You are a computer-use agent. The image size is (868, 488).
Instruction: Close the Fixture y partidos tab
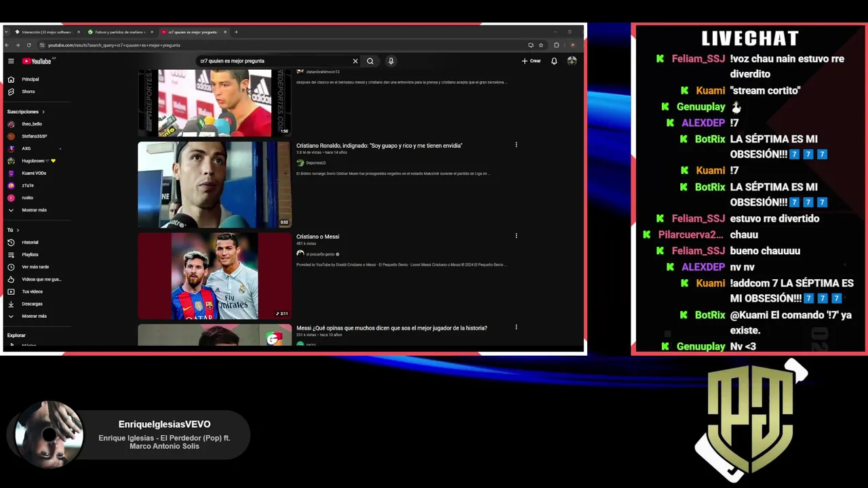[x=152, y=32]
